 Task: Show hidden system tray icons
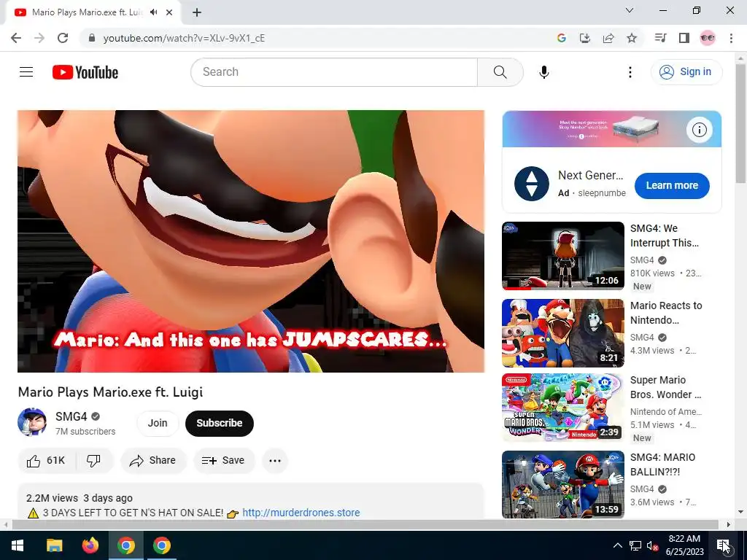617,545
